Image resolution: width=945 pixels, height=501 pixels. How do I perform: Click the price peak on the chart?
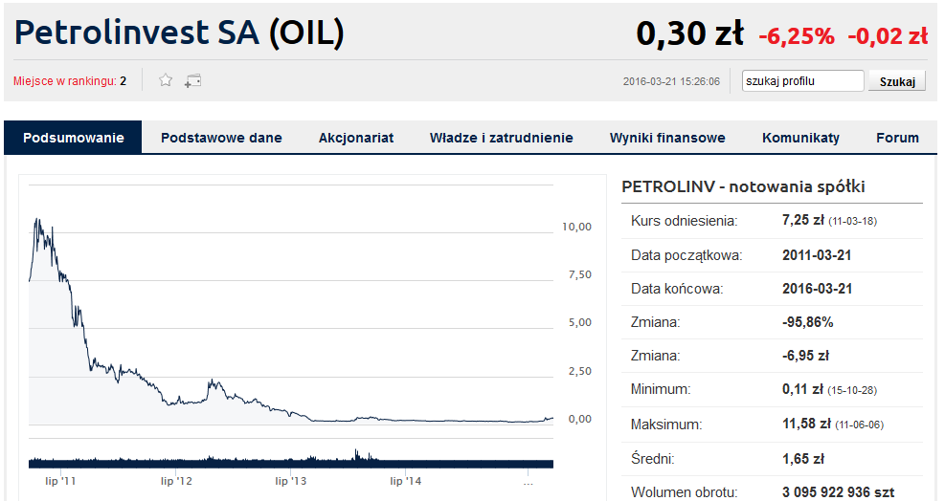tap(37, 220)
